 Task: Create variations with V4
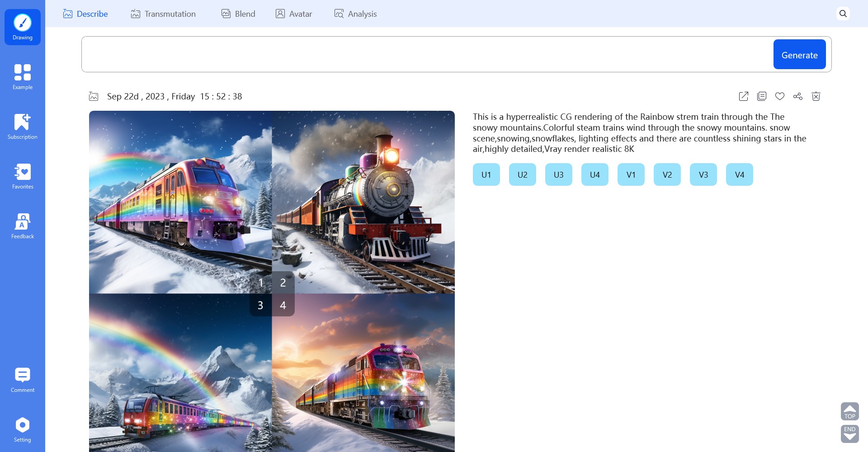point(740,174)
